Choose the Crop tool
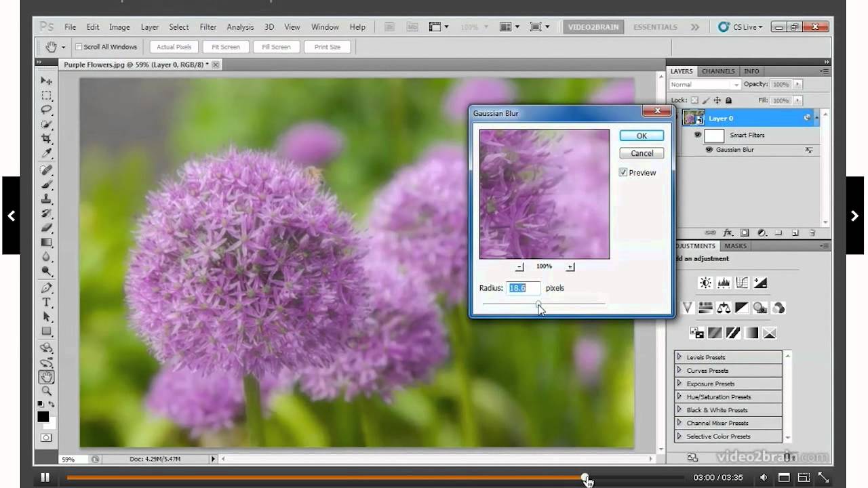Screen dimensions: 868x488 46,139
